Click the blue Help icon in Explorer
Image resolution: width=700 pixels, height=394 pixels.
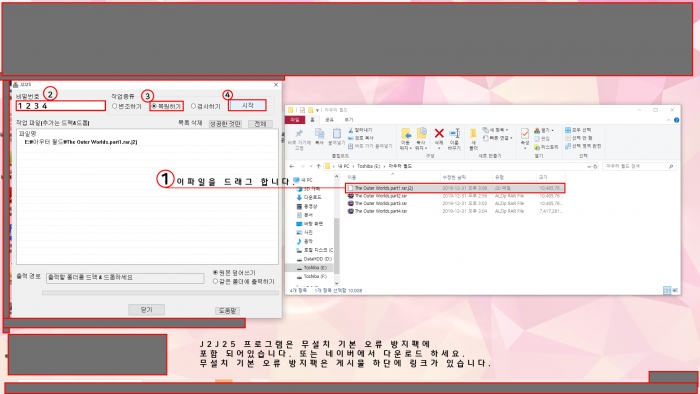pos(676,120)
